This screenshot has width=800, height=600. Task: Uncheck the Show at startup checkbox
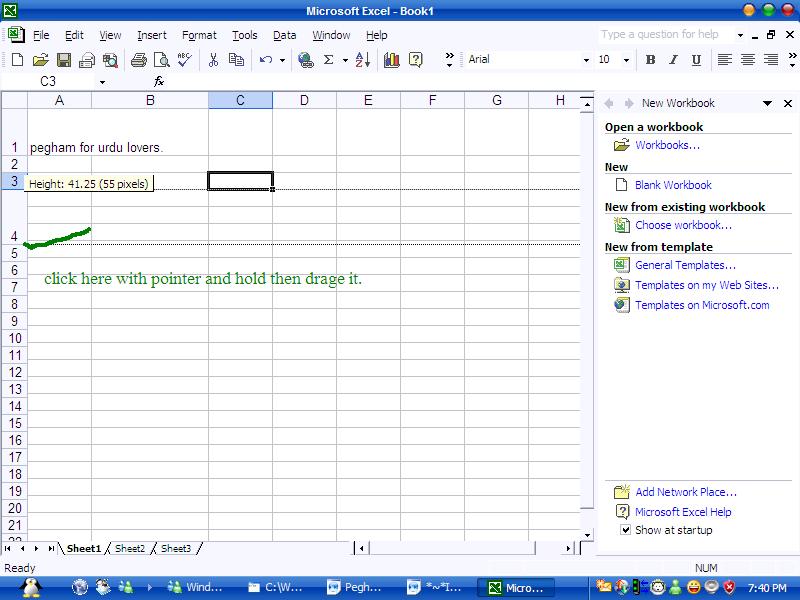[x=626, y=530]
